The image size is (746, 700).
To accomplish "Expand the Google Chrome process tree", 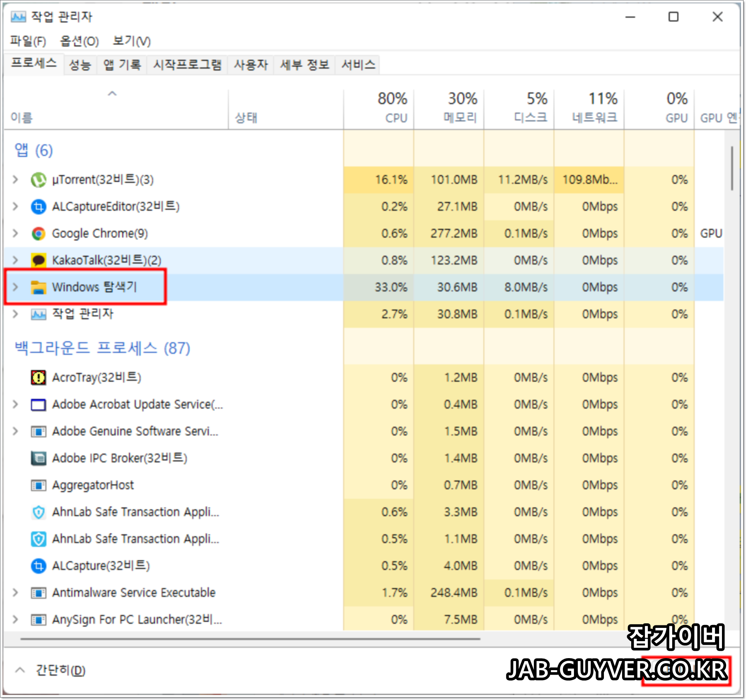I will tap(15, 233).
